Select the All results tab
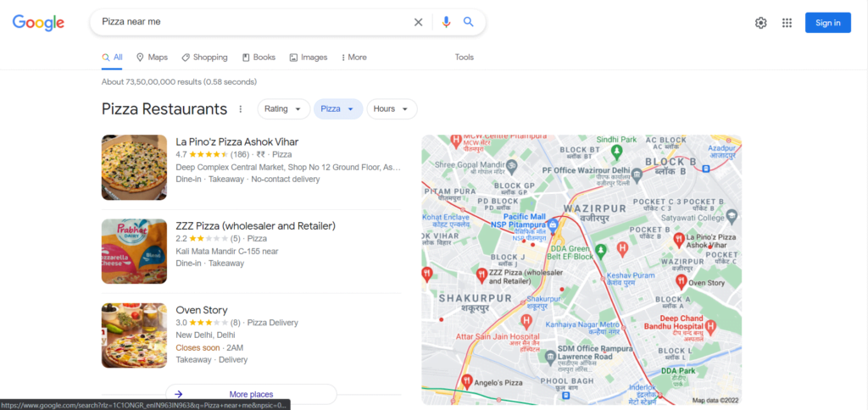Screen dimensions: 868x410 point(112,58)
